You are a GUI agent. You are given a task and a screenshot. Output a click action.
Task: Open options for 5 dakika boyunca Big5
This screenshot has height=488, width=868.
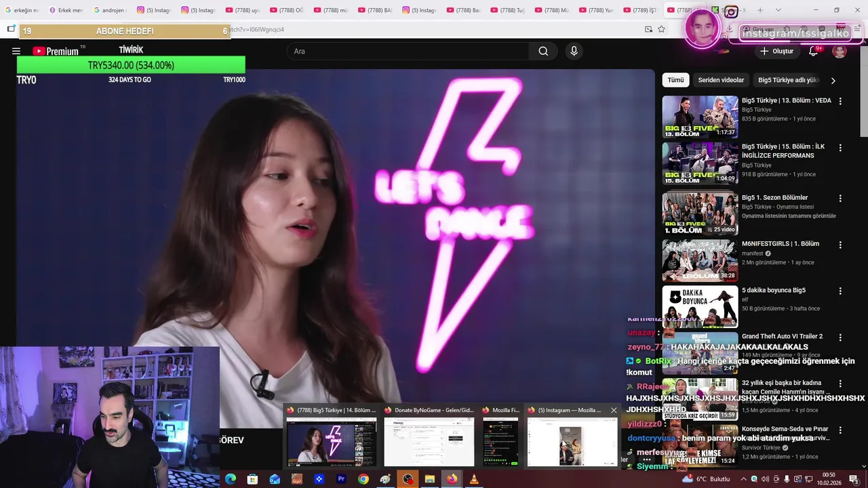pyautogui.click(x=840, y=291)
